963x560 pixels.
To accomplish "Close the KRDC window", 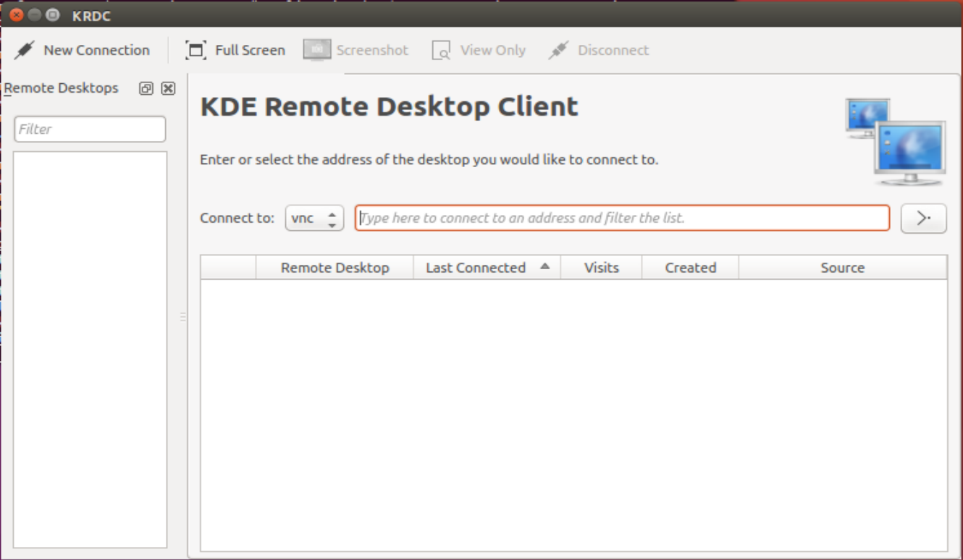I will [x=16, y=14].
